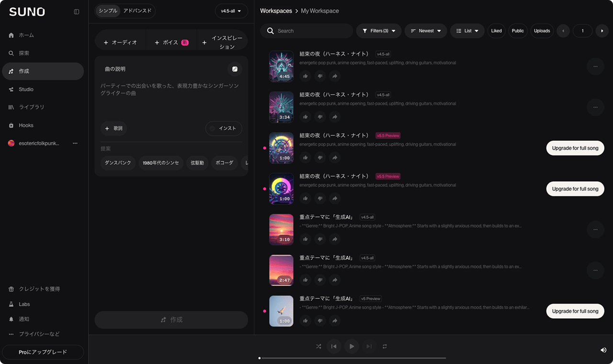
Task: Like the 3:34 結束の夜 song
Action: click(306, 116)
